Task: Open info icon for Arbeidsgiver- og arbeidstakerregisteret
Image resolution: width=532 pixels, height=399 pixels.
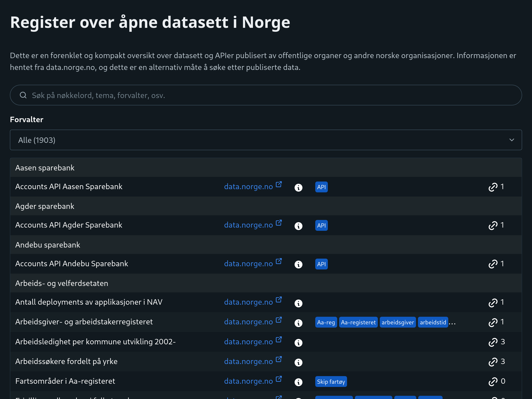Action: click(298, 323)
